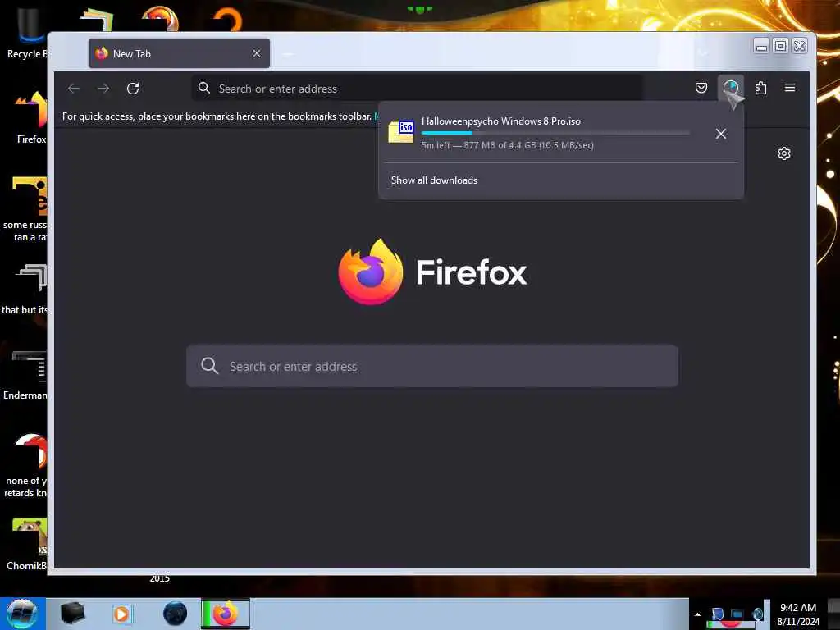This screenshot has width=840, height=630.
Task: Click the Firefox favicon on New Tab
Action: 102,53
